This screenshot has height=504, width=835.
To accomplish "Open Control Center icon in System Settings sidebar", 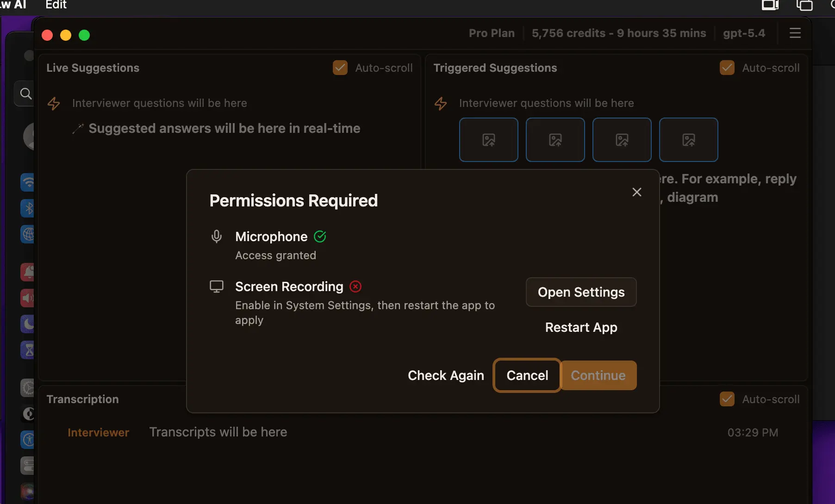I will click(x=27, y=466).
